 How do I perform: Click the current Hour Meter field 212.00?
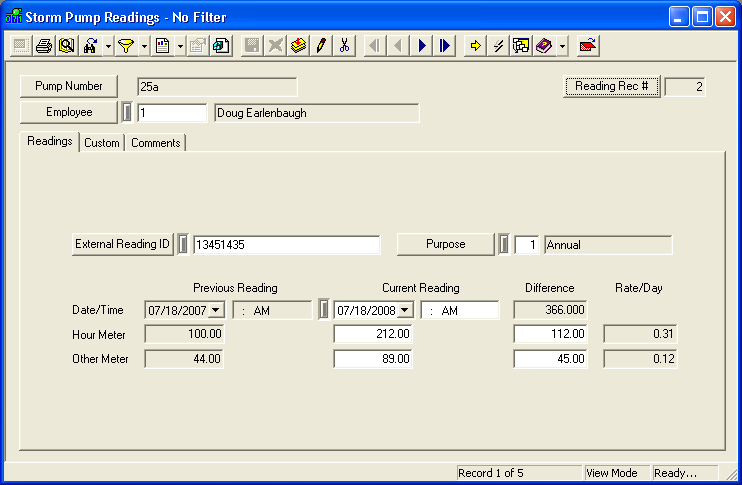coord(373,334)
